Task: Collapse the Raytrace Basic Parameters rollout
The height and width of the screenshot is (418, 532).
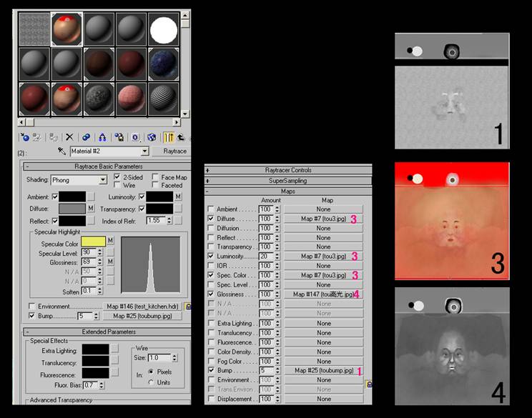Action: [107, 166]
